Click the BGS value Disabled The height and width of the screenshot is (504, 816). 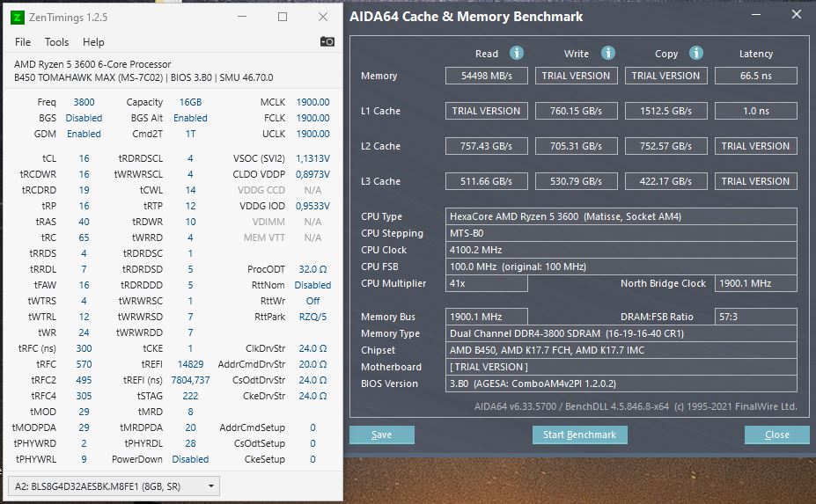(x=84, y=118)
